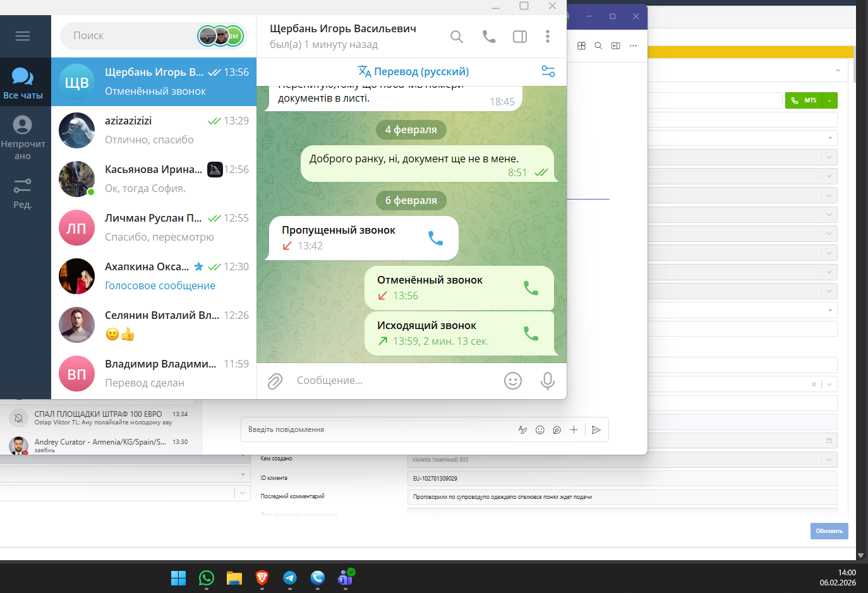Click the CRM page scrollbar down arrow

click(x=860, y=556)
